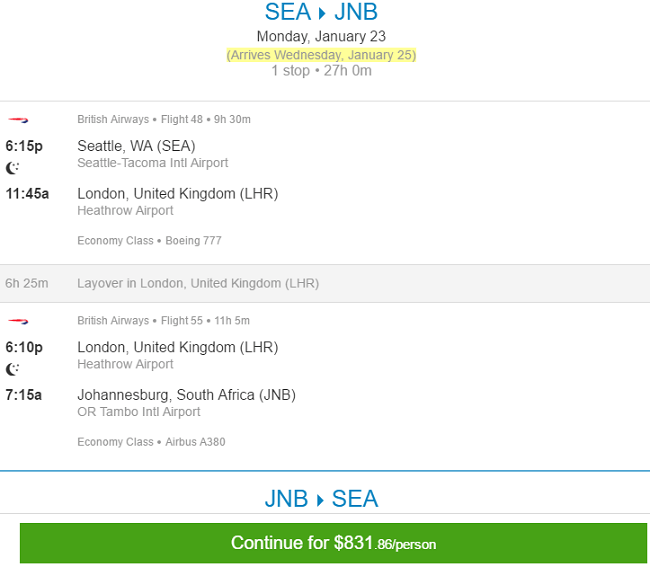Click the arrow in the JNB to SEA header

320,500
